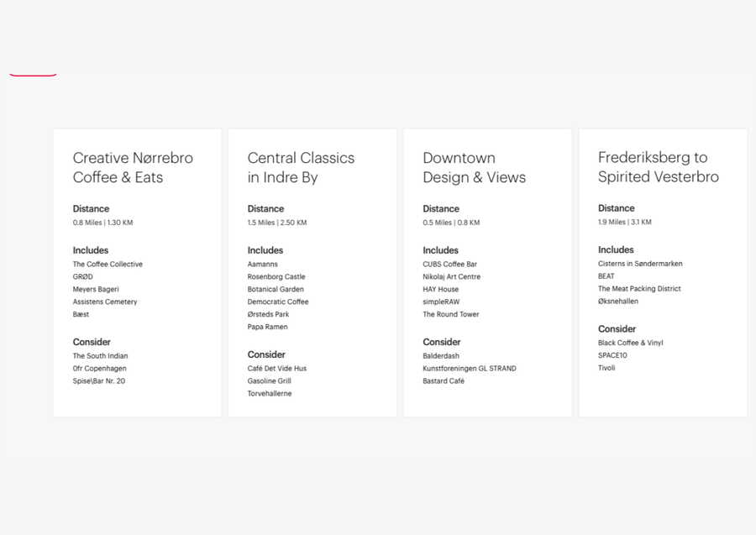This screenshot has width=756, height=535.
Task: Open the Central Classics in Indre By card title
Action: [x=301, y=167]
